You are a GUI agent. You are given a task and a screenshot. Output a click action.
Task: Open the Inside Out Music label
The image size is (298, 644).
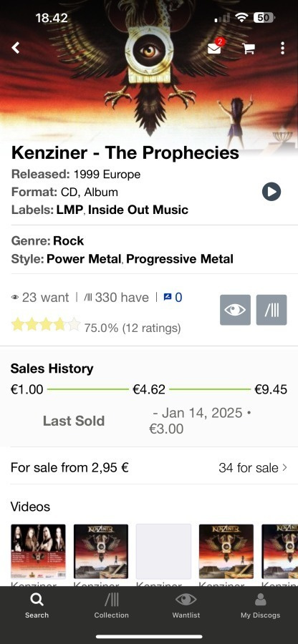[x=138, y=210]
